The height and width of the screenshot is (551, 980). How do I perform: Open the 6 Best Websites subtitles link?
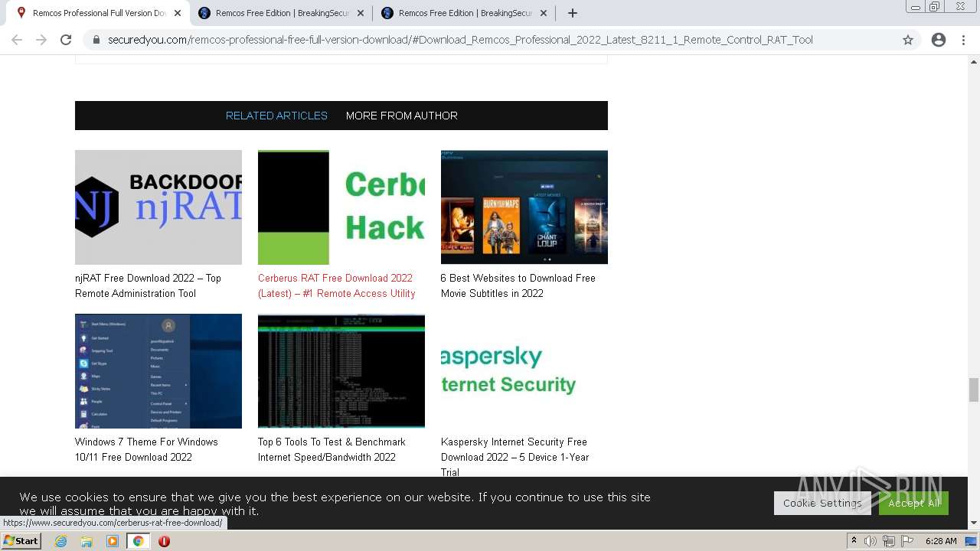tap(518, 285)
